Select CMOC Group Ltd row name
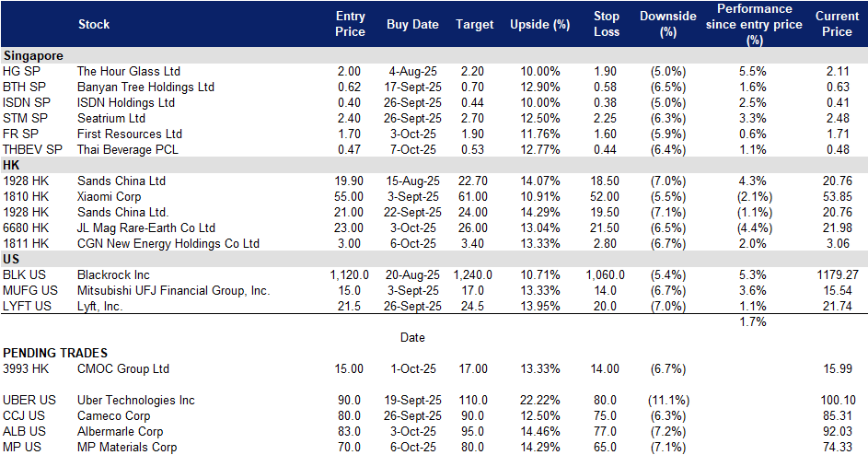The image size is (868, 455). coord(123,369)
